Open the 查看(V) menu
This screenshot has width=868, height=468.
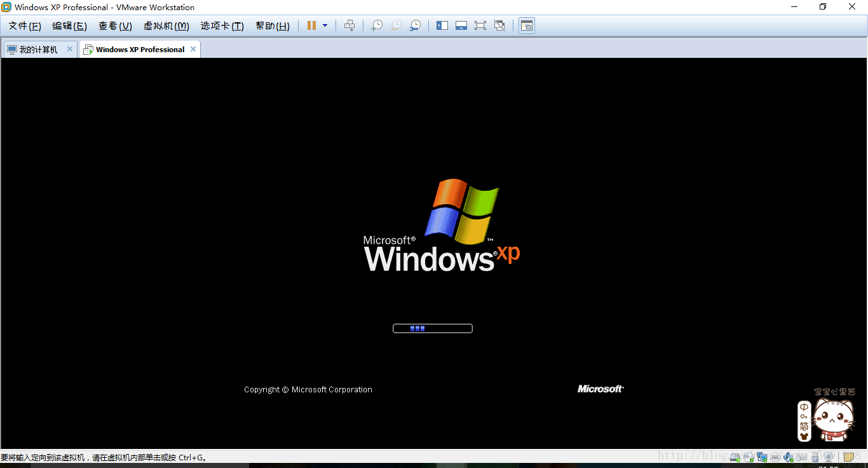click(115, 26)
